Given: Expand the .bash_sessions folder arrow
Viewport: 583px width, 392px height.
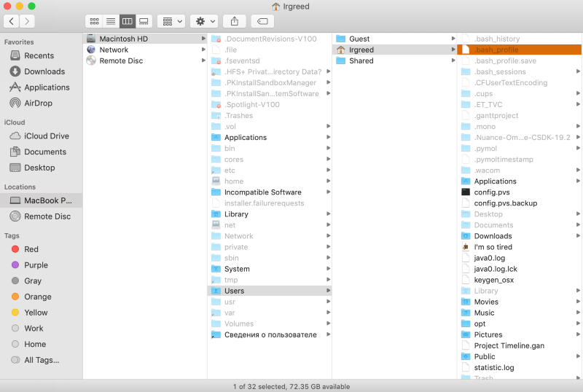Looking at the screenshot, I should pyautogui.click(x=578, y=71).
